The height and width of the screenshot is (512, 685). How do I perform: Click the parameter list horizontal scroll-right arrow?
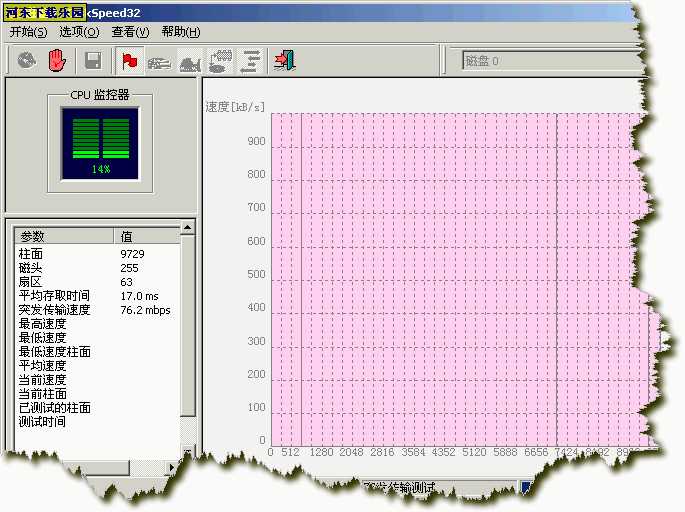[x=171, y=467]
